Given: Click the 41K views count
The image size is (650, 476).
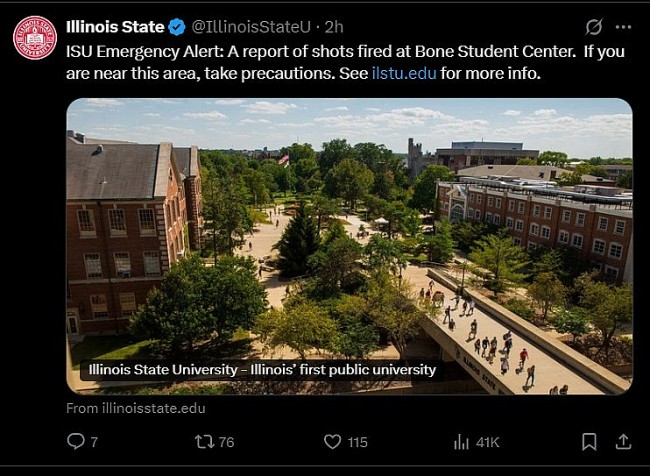Looking at the screenshot, I should [x=488, y=441].
